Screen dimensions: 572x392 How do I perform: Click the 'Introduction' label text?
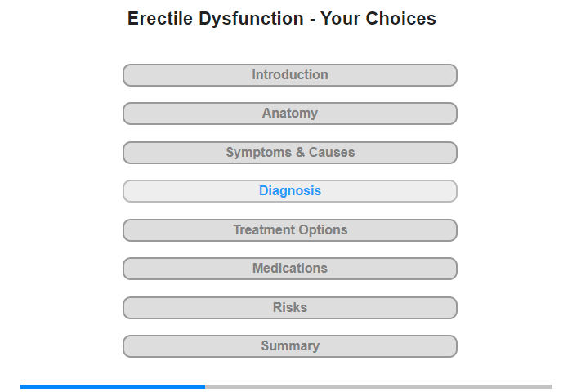coord(290,75)
